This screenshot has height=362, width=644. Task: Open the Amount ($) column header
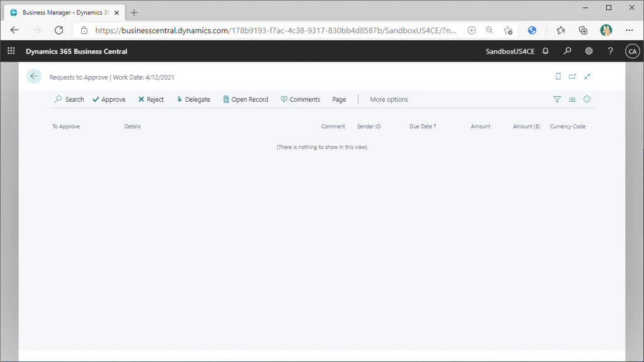click(526, 126)
